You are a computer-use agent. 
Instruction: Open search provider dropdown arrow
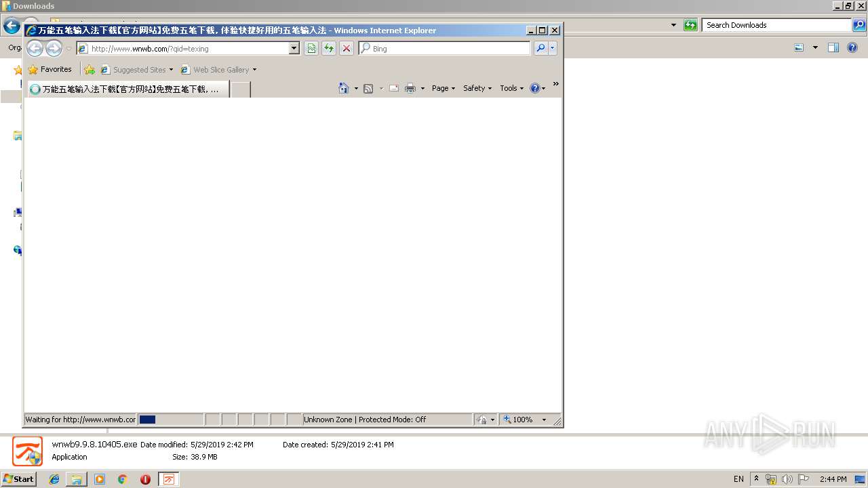pos(553,48)
